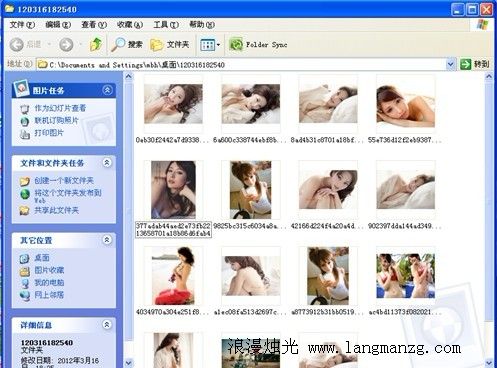
Task: Open the Favorites (收藏) menu
Action: point(130,25)
